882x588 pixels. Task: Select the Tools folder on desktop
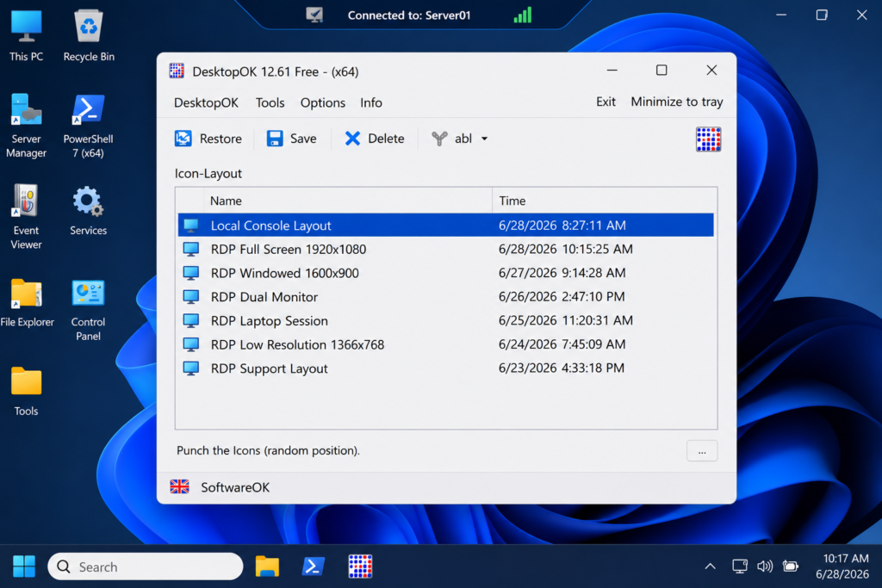[26, 391]
